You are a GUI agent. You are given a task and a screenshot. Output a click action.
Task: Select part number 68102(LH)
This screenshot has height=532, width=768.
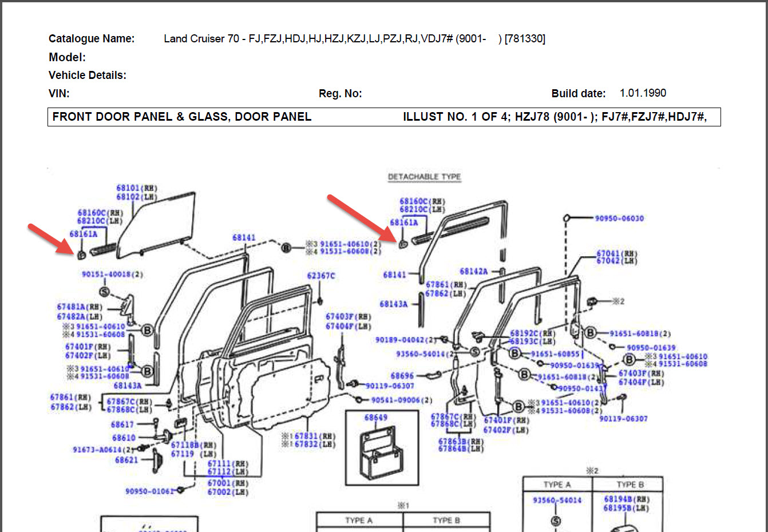click(137, 197)
